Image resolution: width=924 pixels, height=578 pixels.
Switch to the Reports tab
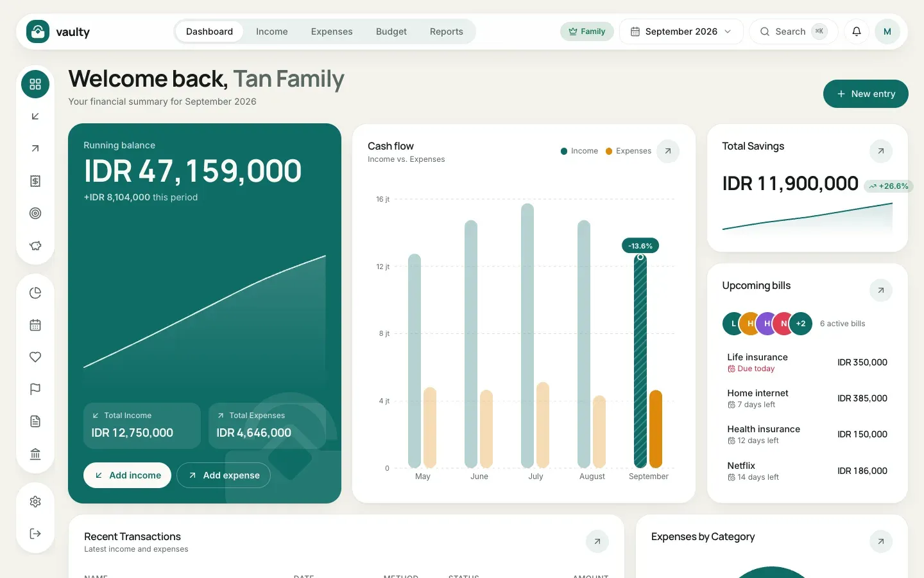tap(447, 31)
